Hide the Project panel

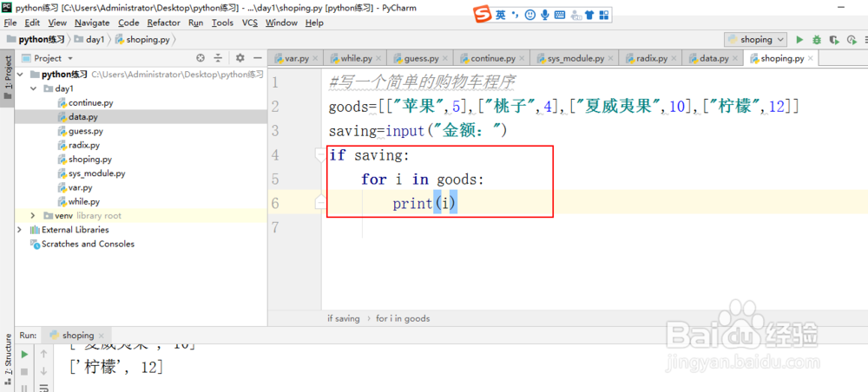pyautogui.click(x=257, y=57)
